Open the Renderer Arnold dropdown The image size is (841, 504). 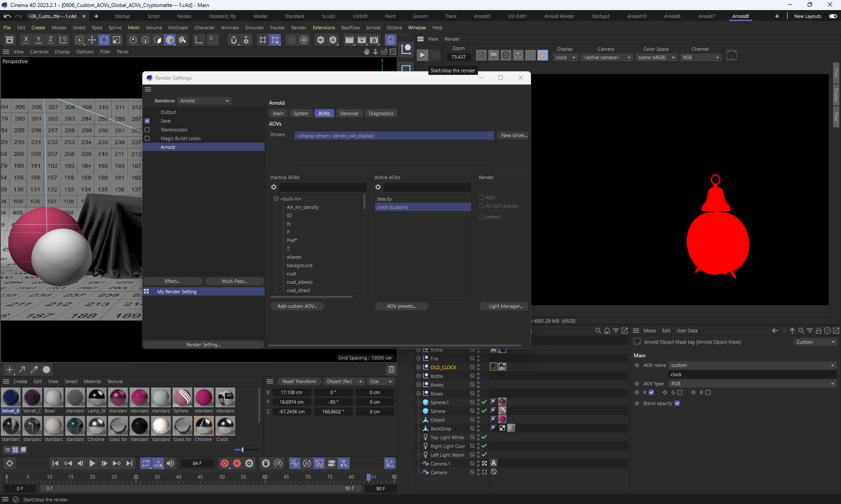coord(204,101)
